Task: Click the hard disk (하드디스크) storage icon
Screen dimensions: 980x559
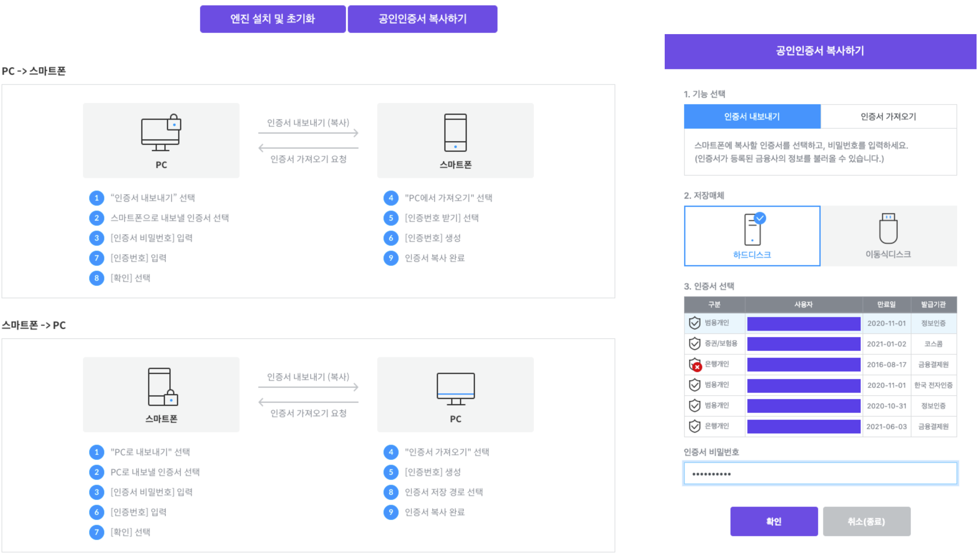Action: (x=752, y=230)
